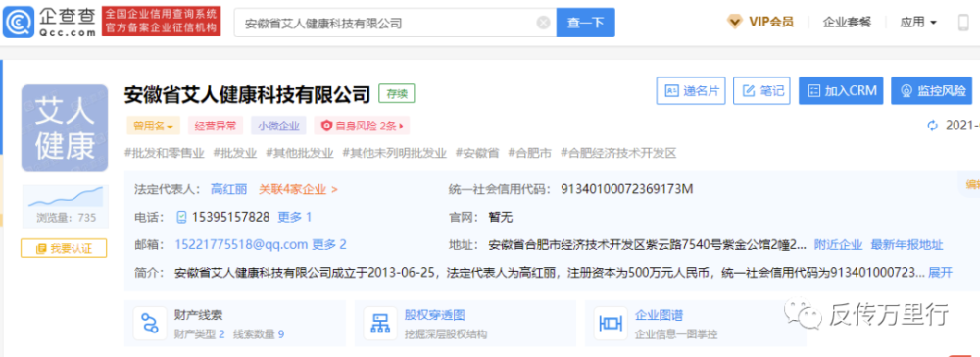Click the #合肥市 hashtag

pos(529,153)
